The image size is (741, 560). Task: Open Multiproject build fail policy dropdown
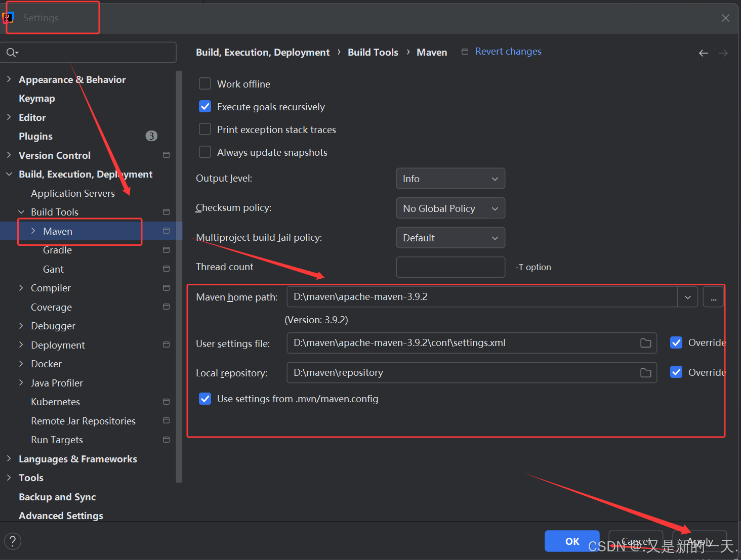(450, 238)
